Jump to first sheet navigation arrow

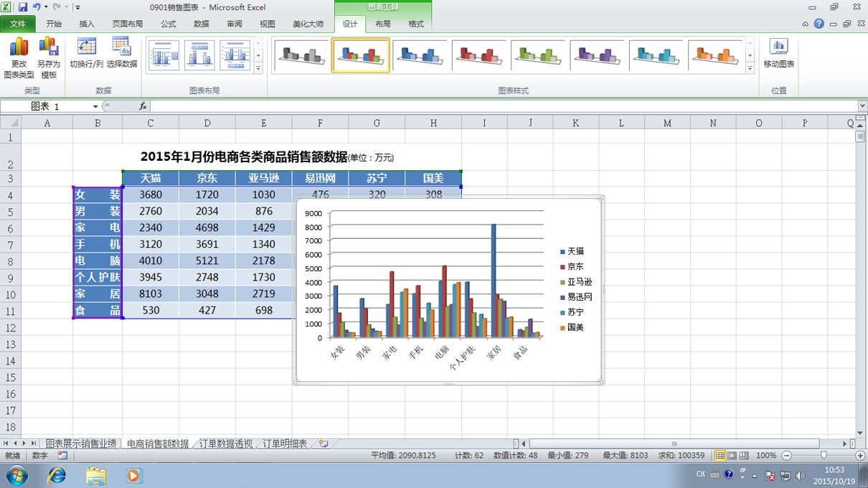coord(6,444)
